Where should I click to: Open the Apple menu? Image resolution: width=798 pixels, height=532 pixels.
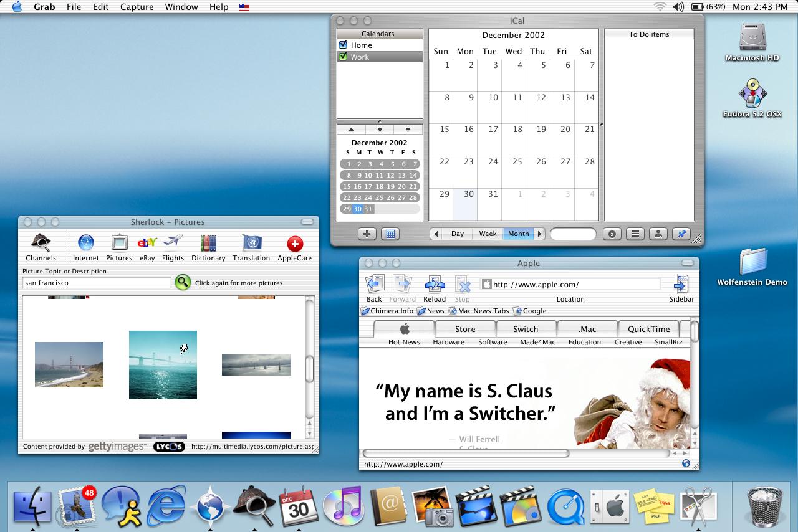click(x=17, y=7)
